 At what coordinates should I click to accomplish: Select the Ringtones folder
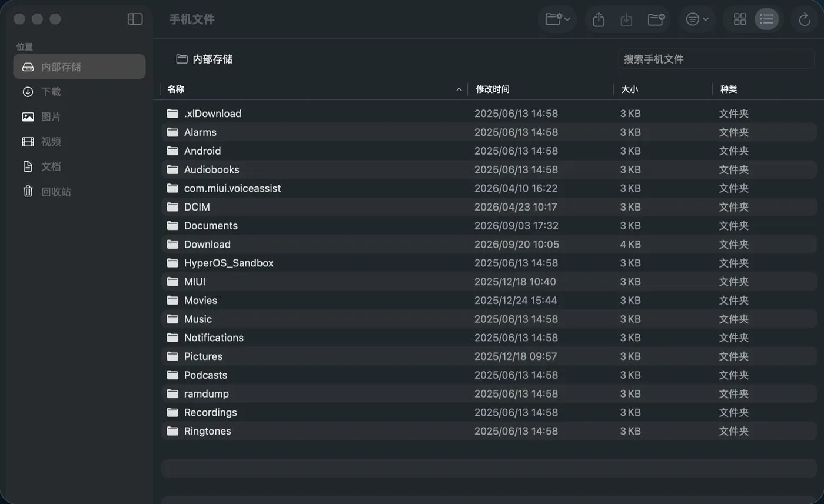tap(489, 431)
